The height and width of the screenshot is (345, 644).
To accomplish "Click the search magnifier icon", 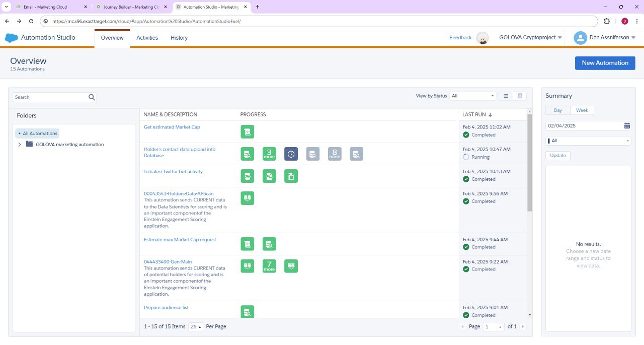I will (92, 97).
